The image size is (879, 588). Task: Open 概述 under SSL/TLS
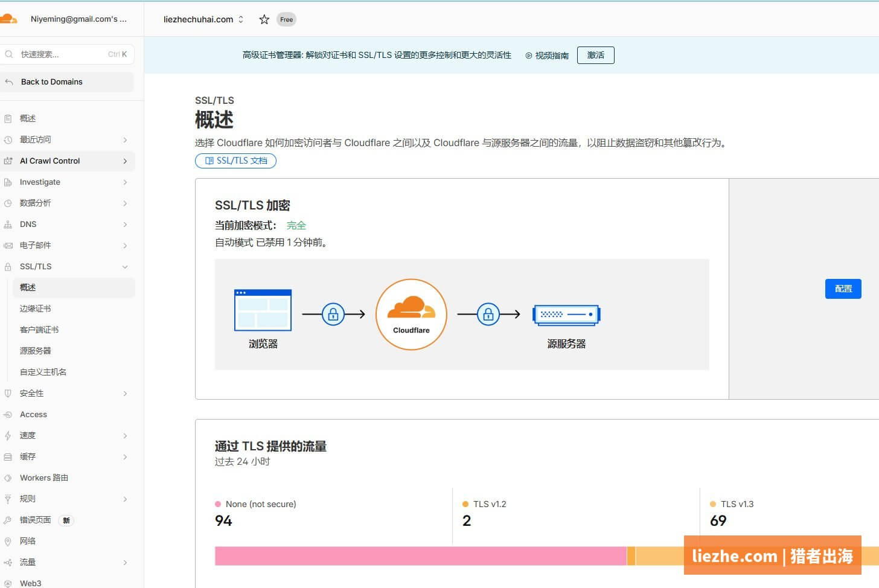(x=74, y=287)
